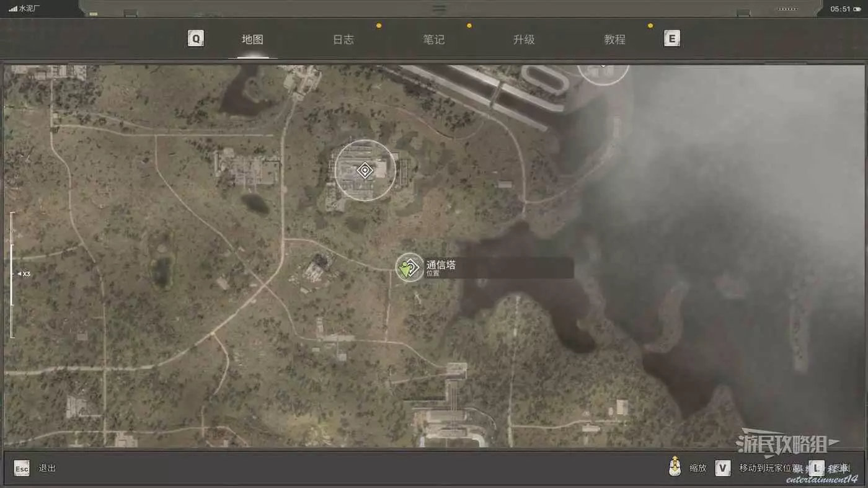Go to the 教程 tutorial tab
Screen dimensions: 868x488
614,40
